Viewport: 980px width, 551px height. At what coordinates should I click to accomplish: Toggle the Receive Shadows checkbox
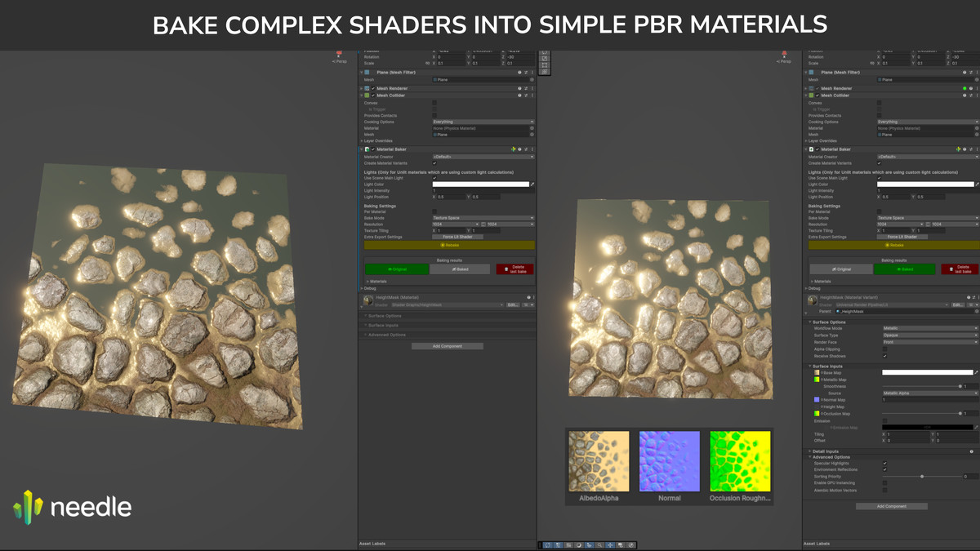pos(884,356)
